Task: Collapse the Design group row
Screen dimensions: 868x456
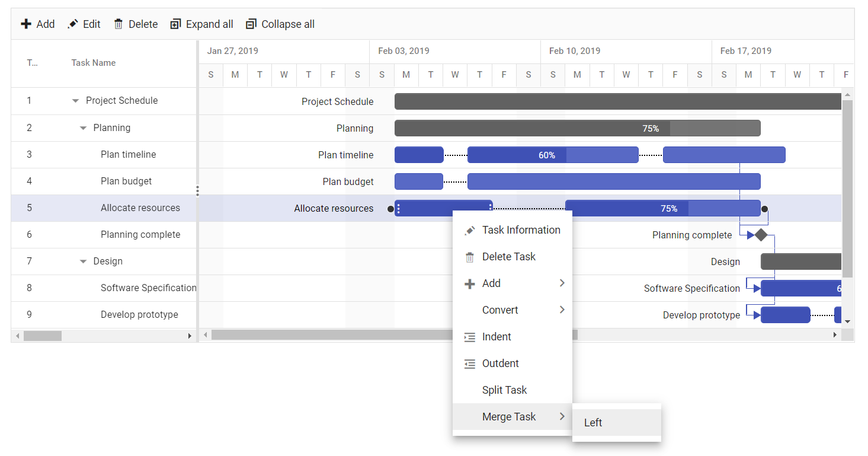Action: tap(83, 262)
